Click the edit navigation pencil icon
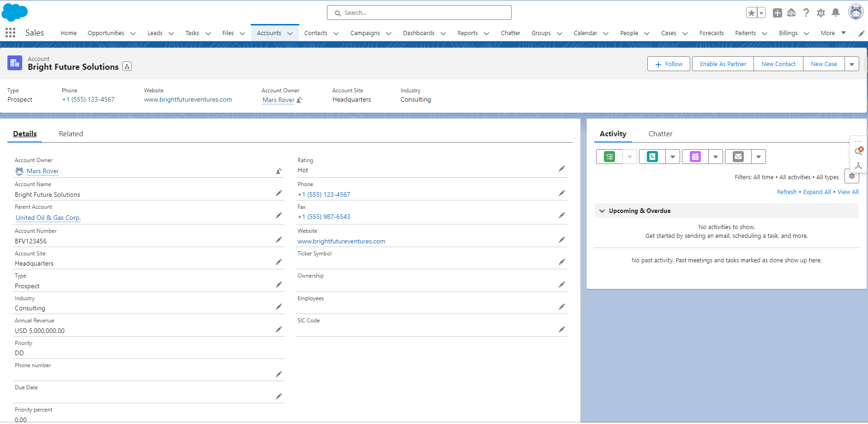Image resolution: width=868 pixels, height=424 pixels. (x=861, y=33)
